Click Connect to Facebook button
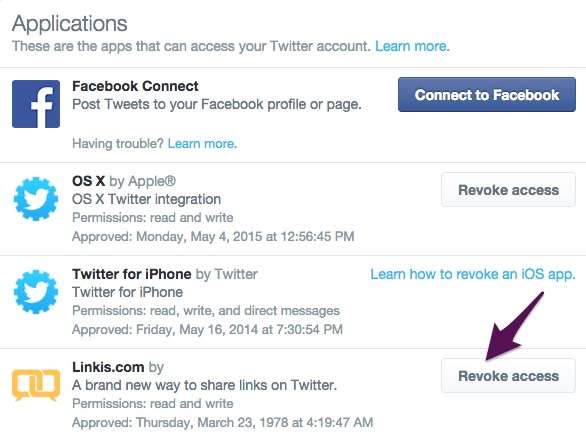Image resolution: width=586 pixels, height=440 pixels. click(487, 95)
